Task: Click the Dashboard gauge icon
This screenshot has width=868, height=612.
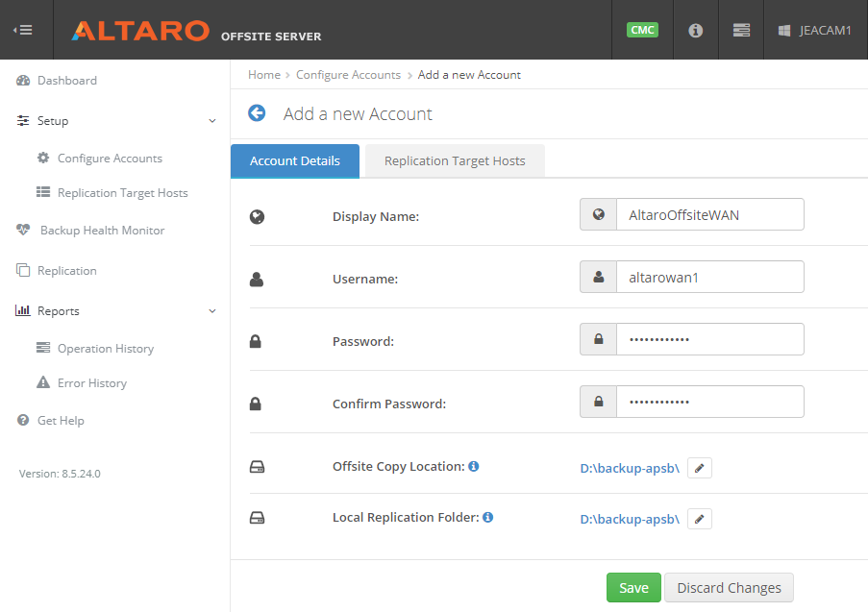Action: [x=23, y=81]
